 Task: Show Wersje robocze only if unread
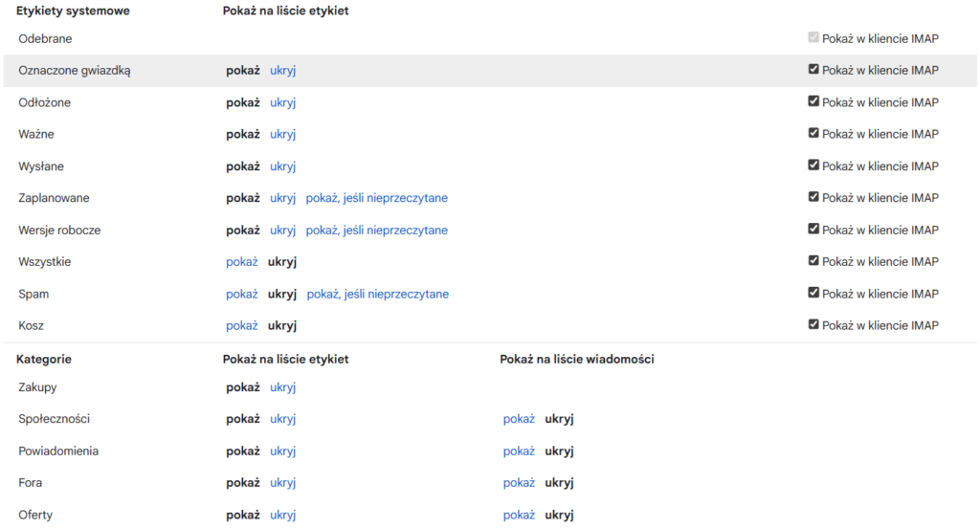point(377,230)
